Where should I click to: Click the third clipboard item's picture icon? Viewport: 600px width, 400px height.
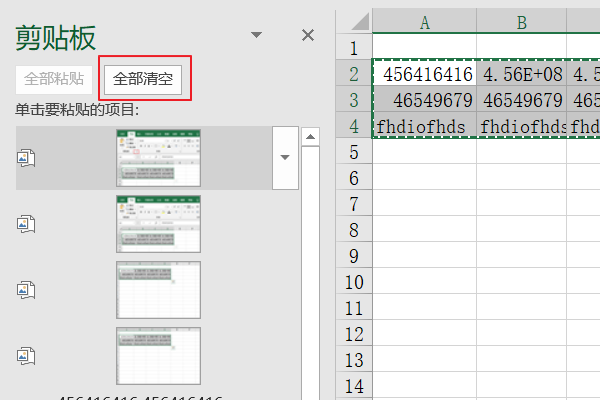pos(26,290)
